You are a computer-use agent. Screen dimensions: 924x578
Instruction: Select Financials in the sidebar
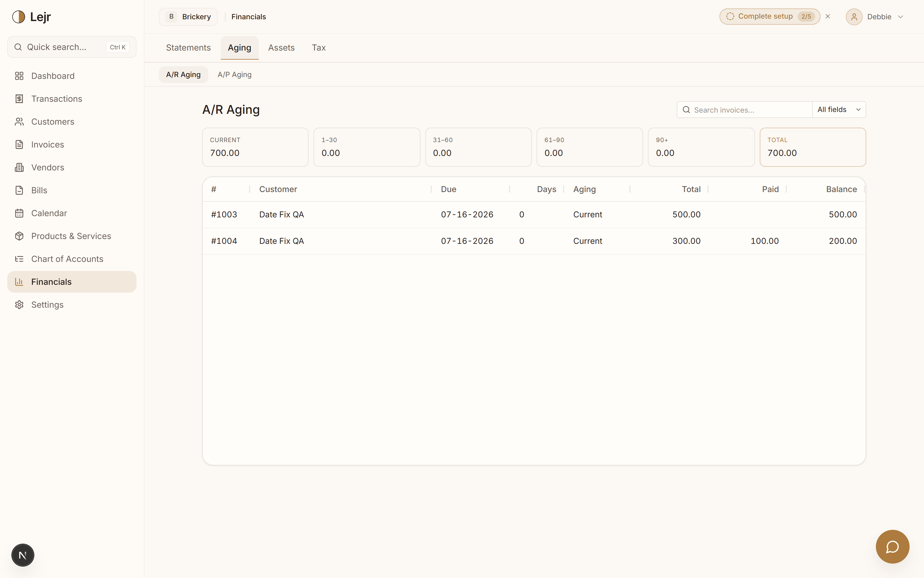point(72,282)
